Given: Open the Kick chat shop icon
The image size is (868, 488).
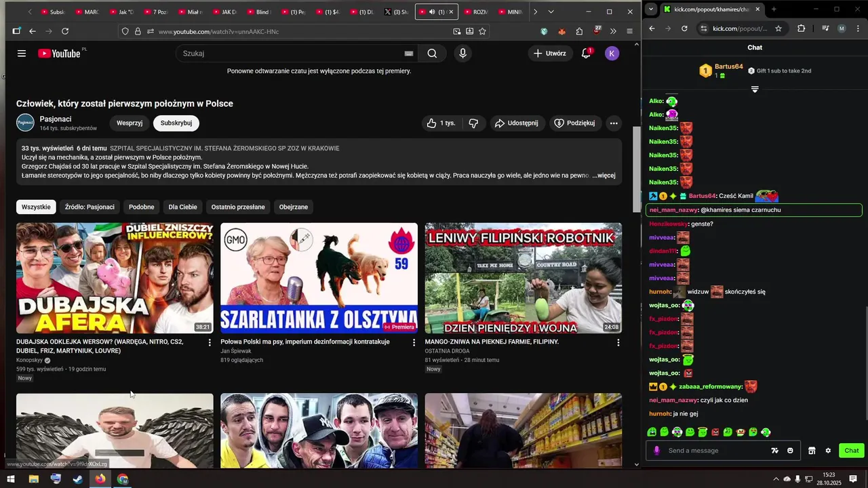Looking at the screenshot, I should click(x=812, y=451).
